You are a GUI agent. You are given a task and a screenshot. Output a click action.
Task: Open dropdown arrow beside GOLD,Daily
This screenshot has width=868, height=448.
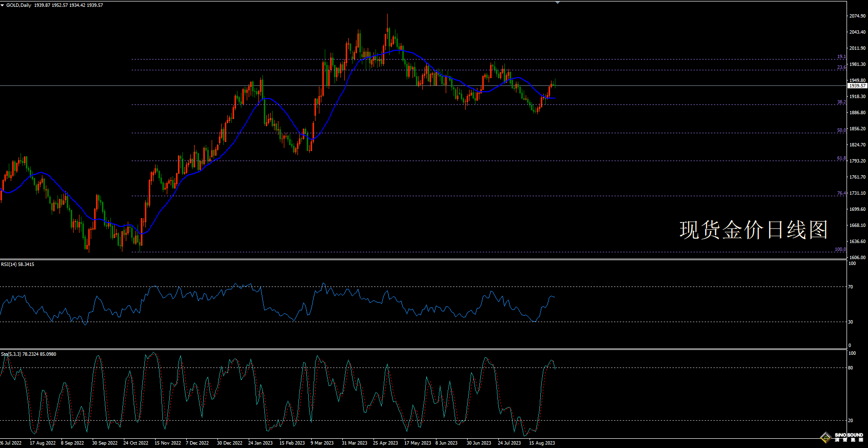click(3, 5)
